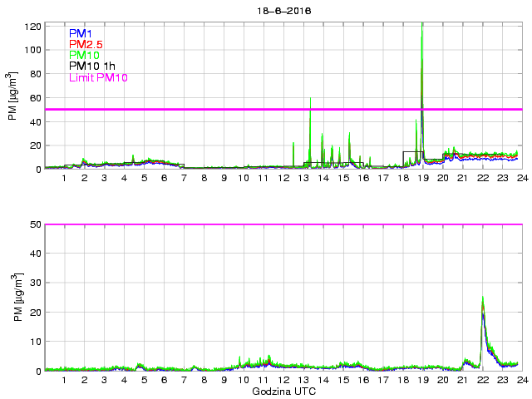Click hour 12 tick on the upper x-axis
532x399 pixels.
pyautogui.click(x=283, y=178)
